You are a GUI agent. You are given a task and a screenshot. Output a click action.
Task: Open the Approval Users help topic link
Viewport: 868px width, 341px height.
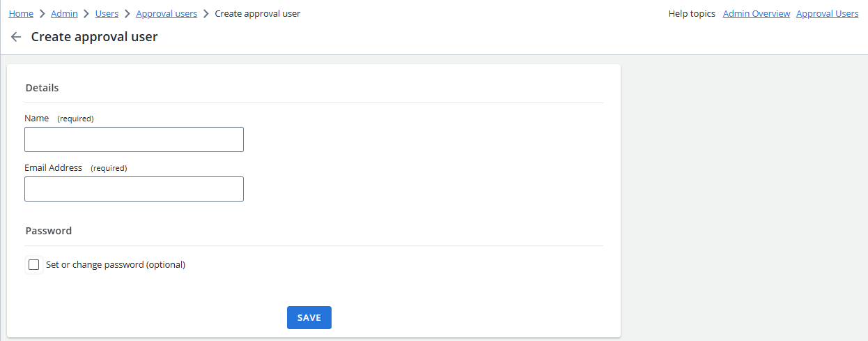[x=827, y=13]
